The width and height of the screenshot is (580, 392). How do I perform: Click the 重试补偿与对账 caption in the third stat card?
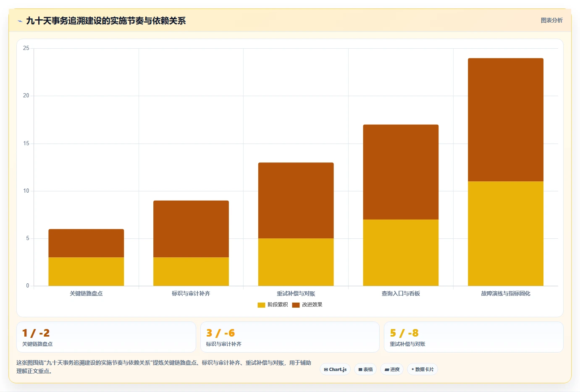(x=407, y=344)
